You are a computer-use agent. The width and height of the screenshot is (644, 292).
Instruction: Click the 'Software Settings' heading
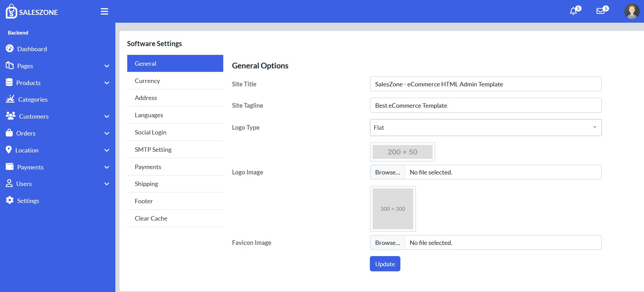[x=154, y=44]
